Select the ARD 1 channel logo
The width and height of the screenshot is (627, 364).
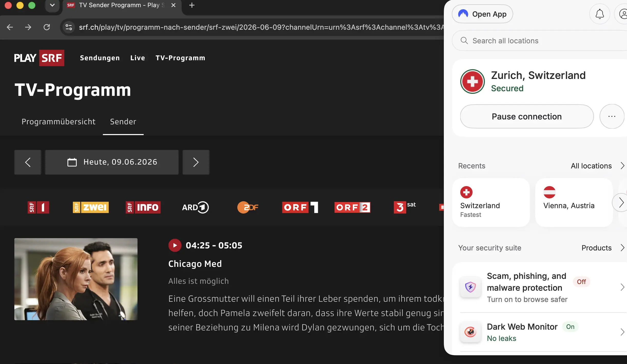point(195,207)
